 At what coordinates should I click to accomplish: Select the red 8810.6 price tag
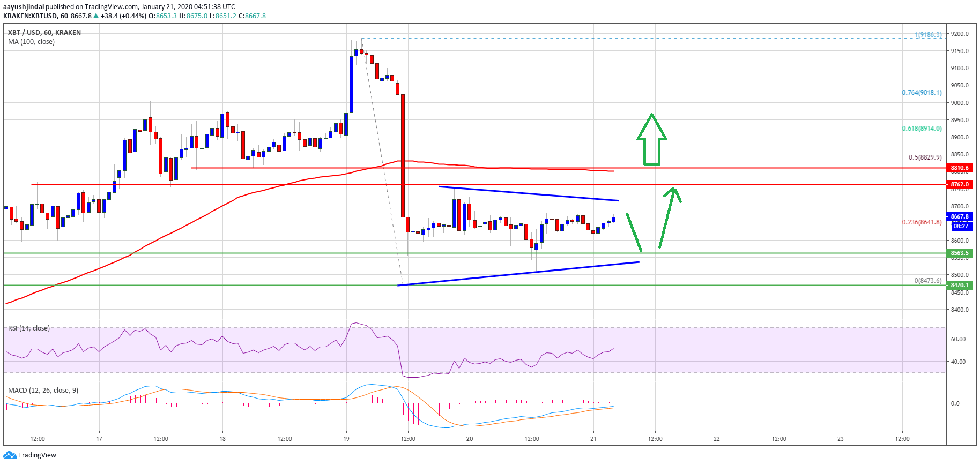(960, 168)
